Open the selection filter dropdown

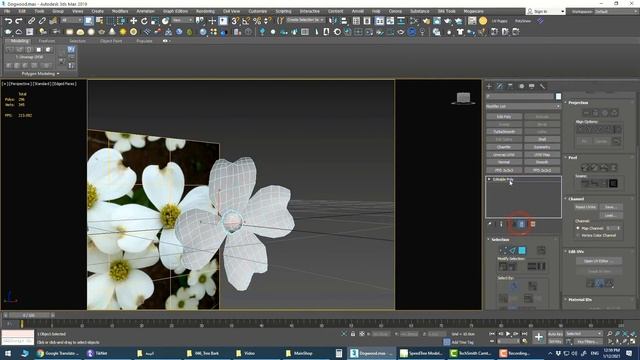pyautogui.click(x=71, y=20)
